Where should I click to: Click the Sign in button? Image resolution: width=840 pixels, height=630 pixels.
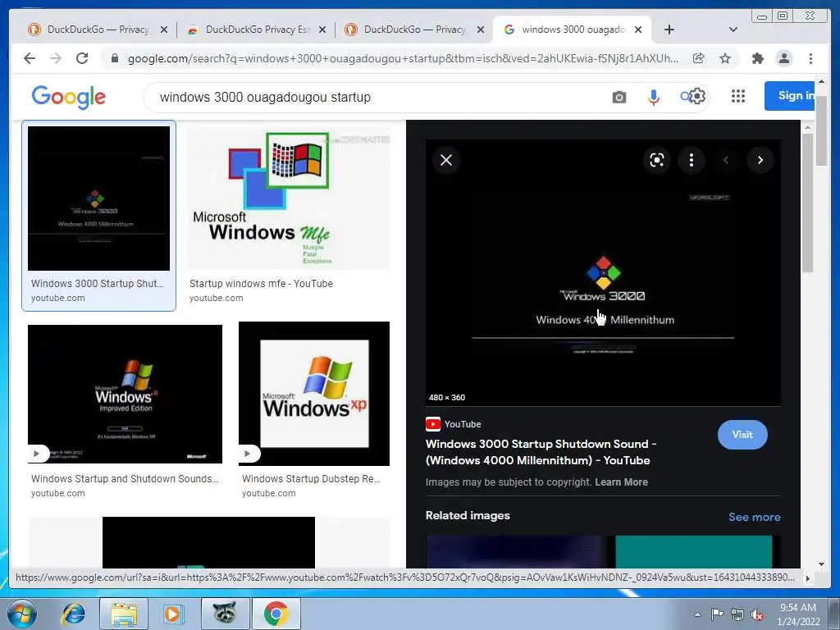(790, 96)
